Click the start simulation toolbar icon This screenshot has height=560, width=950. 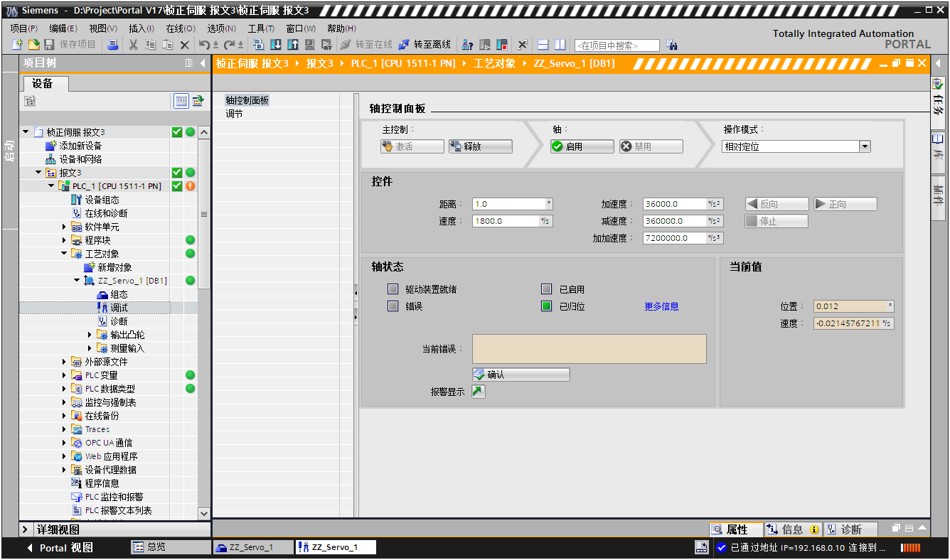pos(310,45)
